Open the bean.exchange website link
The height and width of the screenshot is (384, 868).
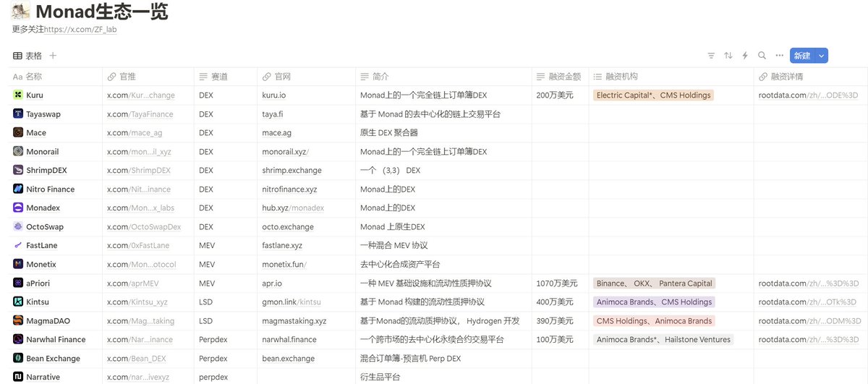289,358
